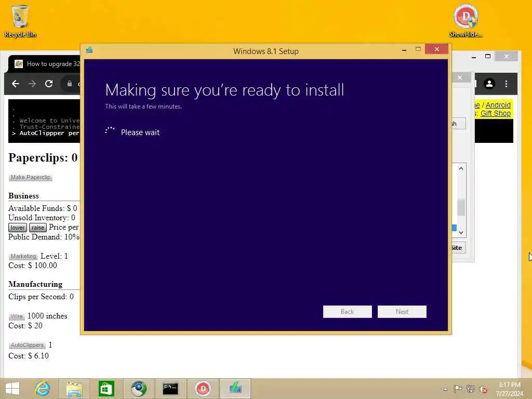532x399 pixels.
Task: Launch Internet Explorer from taskbar
Action: tap(43, 389)
